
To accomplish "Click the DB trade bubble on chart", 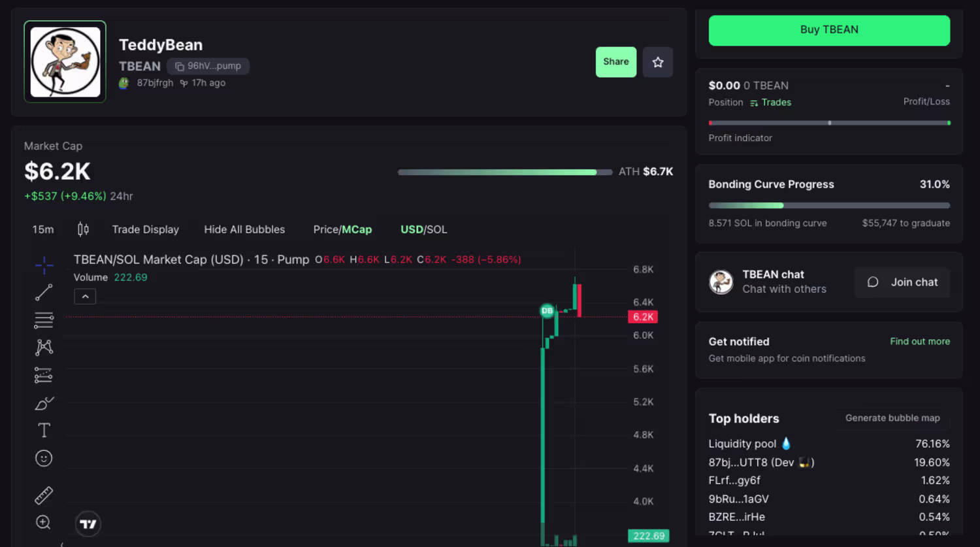I will click(x=547, y=311).
